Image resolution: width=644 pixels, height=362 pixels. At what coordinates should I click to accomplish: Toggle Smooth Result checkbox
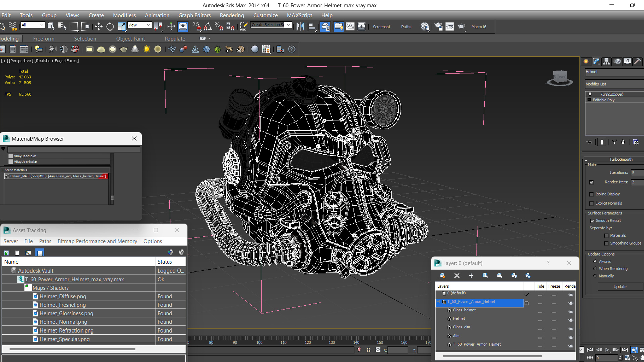[592, 221]
